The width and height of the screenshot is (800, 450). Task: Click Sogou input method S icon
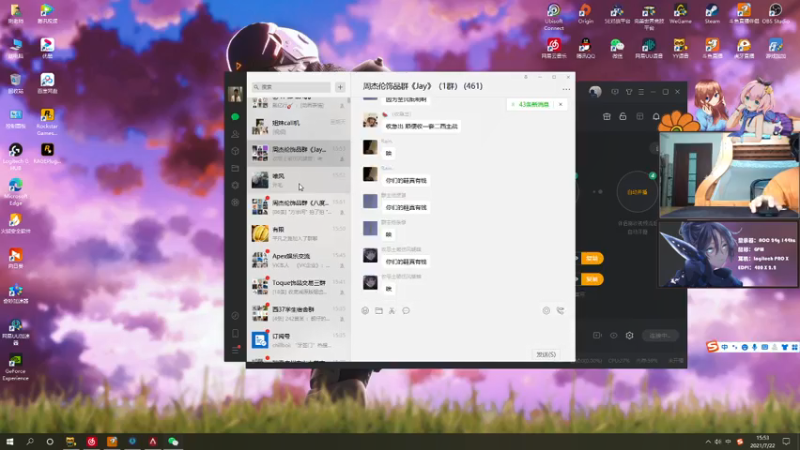coord(712,346)
